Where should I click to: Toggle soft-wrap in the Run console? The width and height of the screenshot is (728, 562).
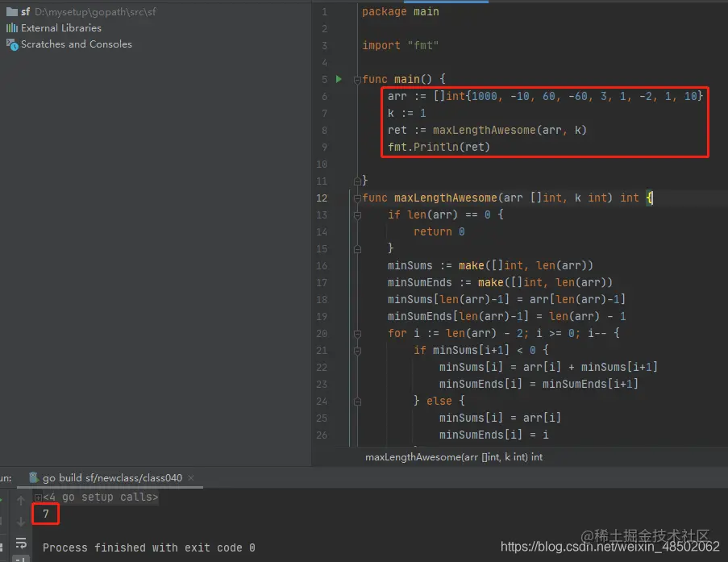click(x=21, y=543)
